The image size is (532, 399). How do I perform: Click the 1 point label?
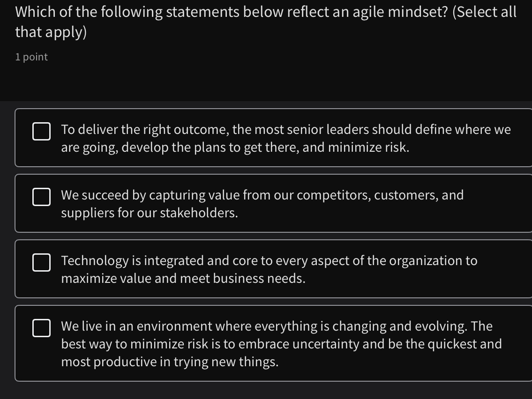(x=31, y=57)
